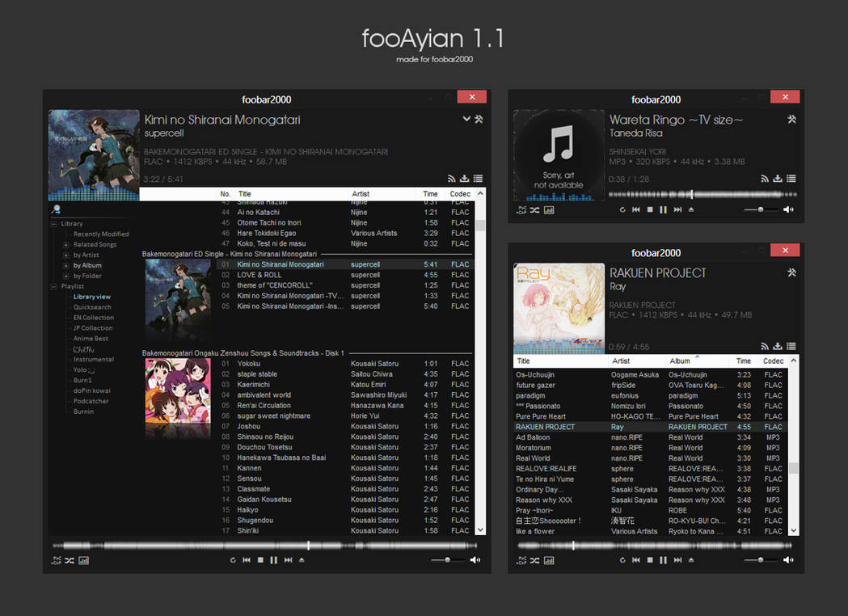Toggle repeat mode next to the stop button
Image resolution: width=848 pixels, height=616 pixels.
point(234,559)
